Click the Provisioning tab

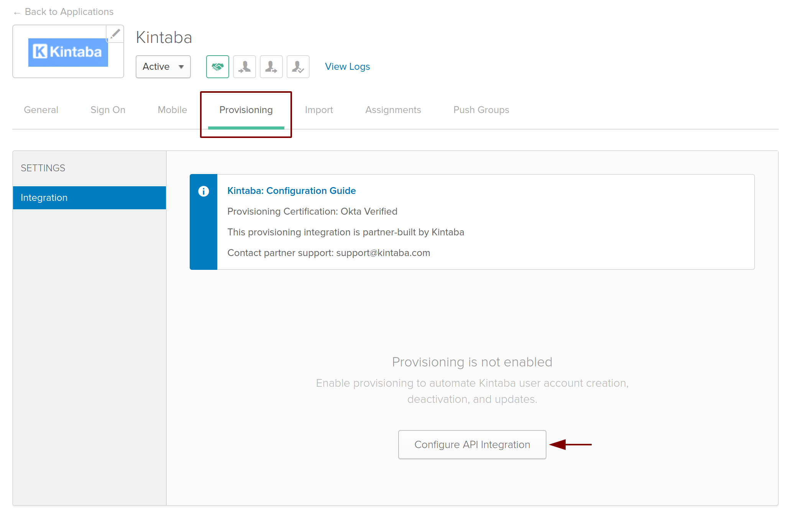click(x=246, y=110)
